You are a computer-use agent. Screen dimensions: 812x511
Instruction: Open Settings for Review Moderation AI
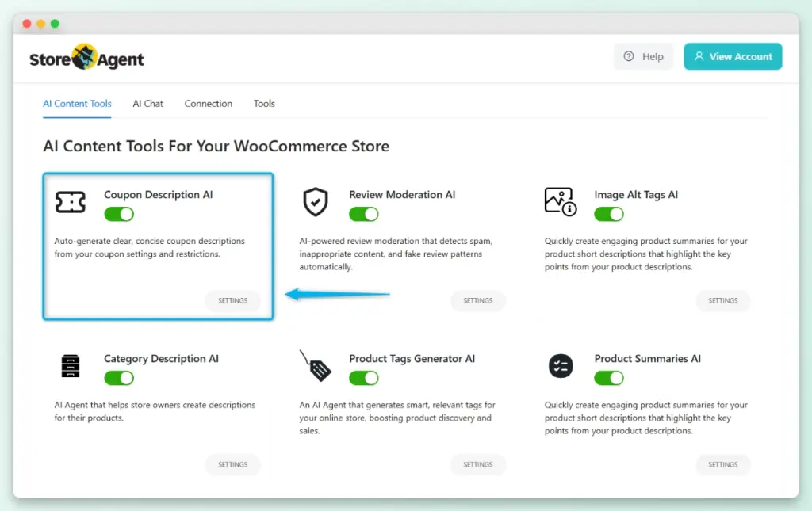478,300
